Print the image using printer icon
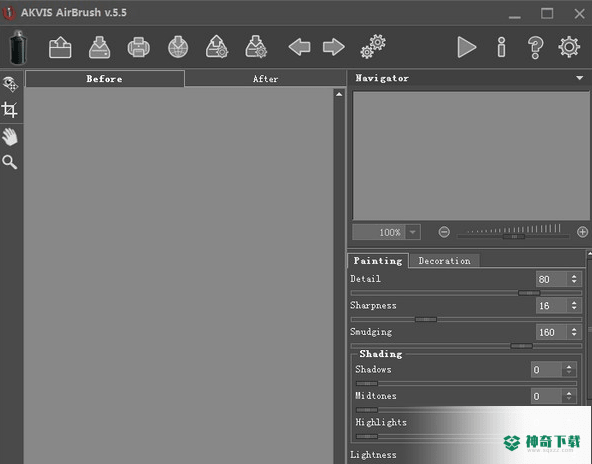 tap(139, 48)
